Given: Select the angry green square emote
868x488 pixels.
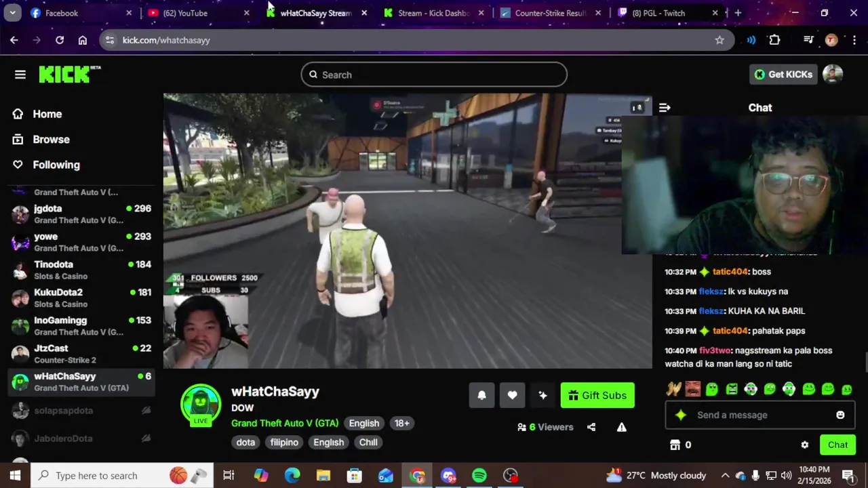Looking at the screenshot, I should 732,389.
